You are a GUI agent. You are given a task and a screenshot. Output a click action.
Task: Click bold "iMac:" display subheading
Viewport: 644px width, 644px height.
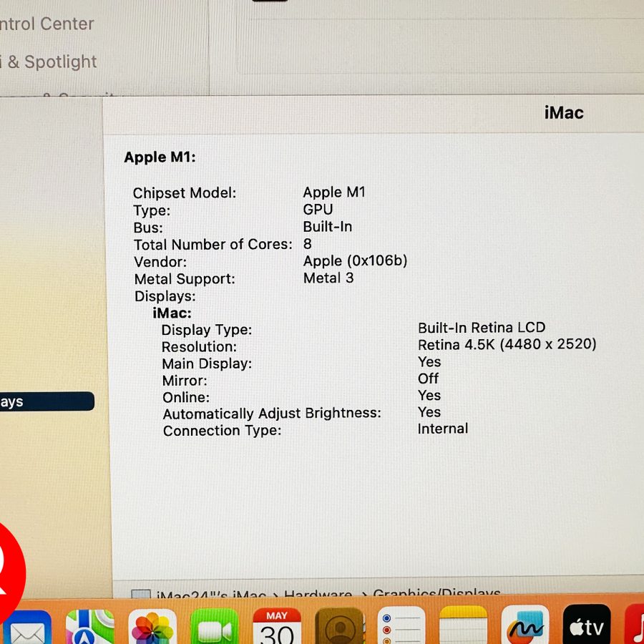172,313
